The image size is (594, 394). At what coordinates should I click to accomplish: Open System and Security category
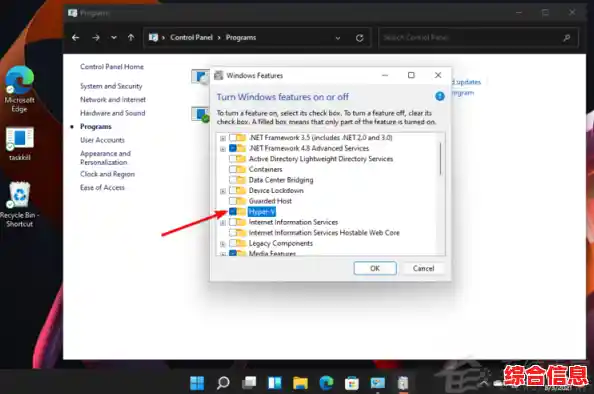pos(111,86)
